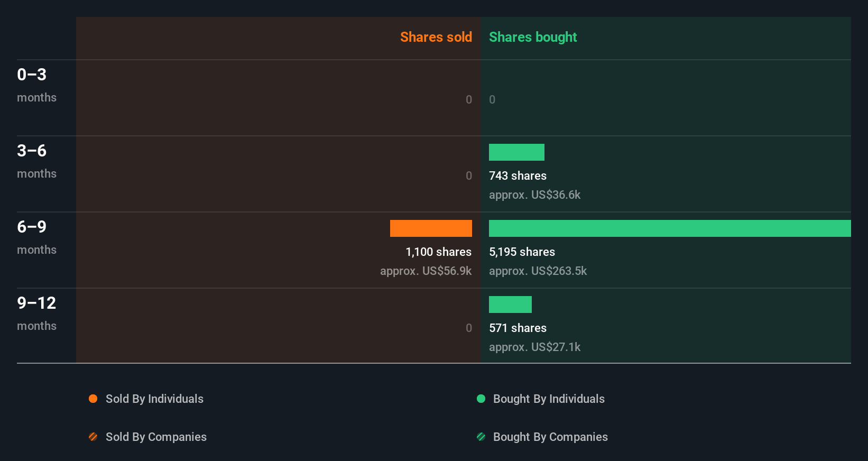Select the 9–12 months row label

(36, 313)
